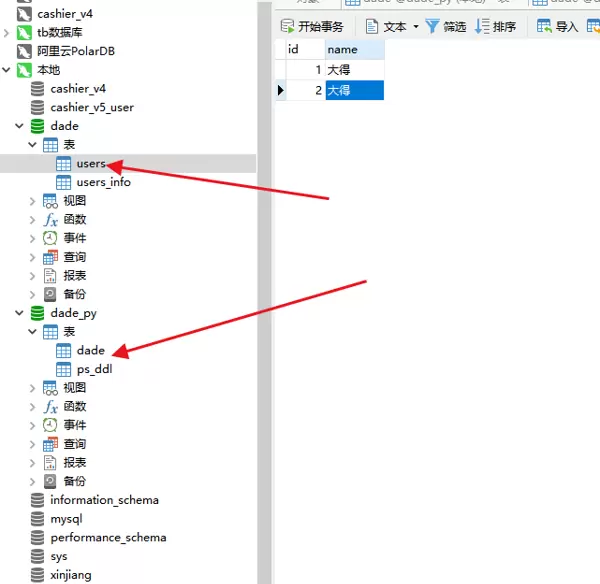Select the mysql database icon

[37, 519]
